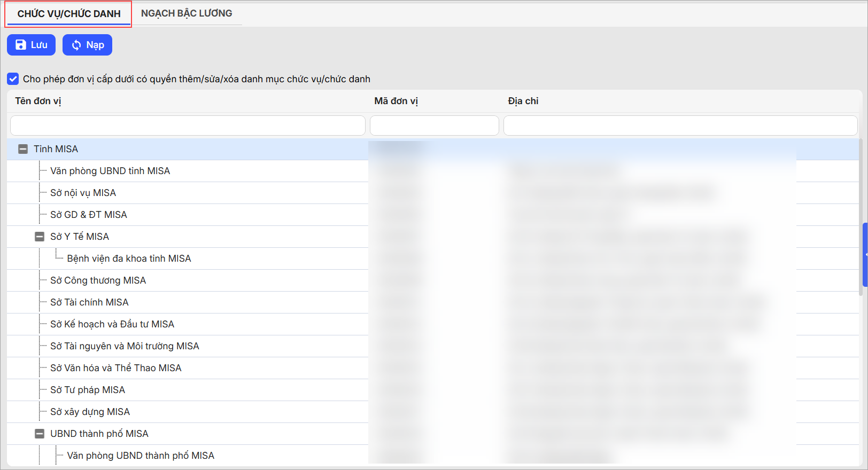Focus the Mã đơn vị filter box

[x=434, y=126]
